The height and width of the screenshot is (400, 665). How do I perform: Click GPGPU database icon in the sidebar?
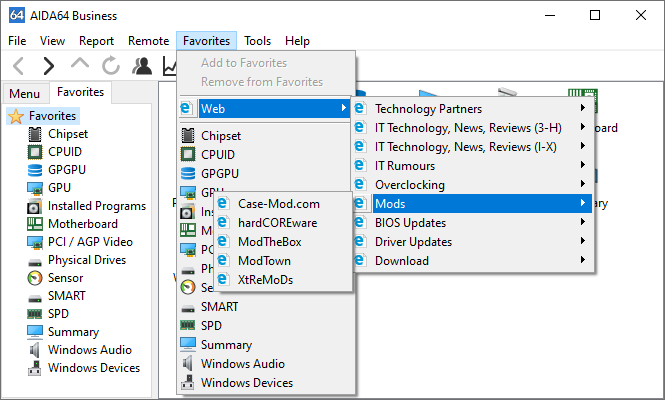coord(35,170)
